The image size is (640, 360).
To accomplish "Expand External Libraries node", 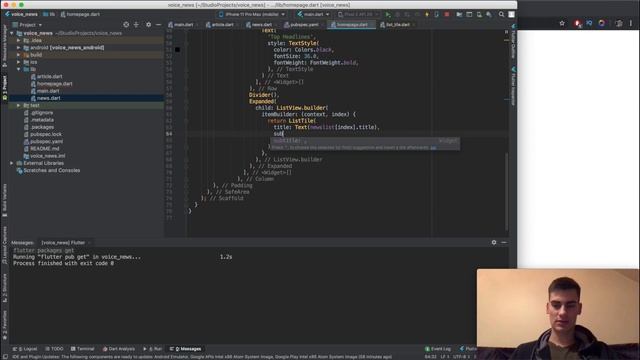I will (12, 163).
